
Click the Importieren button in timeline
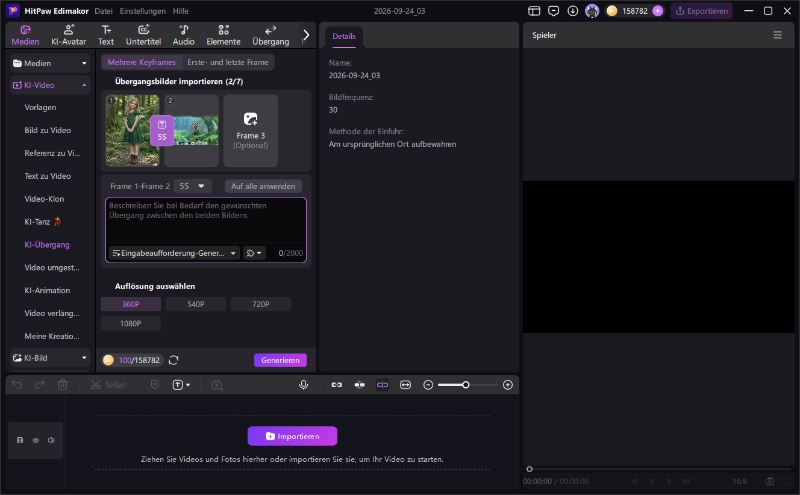(x=292, y=436)
